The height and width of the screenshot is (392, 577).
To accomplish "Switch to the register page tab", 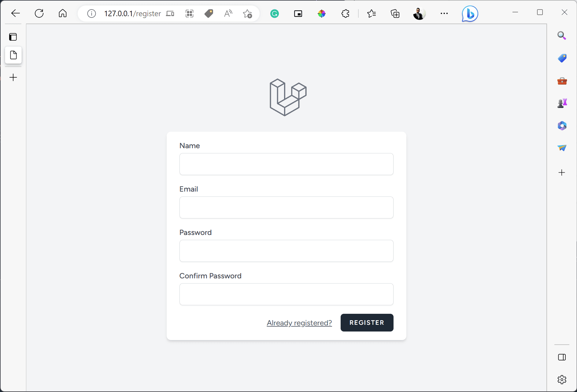I will coord(13,55).
